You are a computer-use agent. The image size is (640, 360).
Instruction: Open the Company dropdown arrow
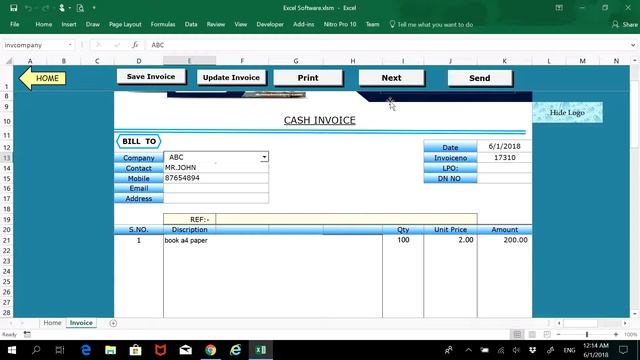pyautogui.click(x=264, y=157)
